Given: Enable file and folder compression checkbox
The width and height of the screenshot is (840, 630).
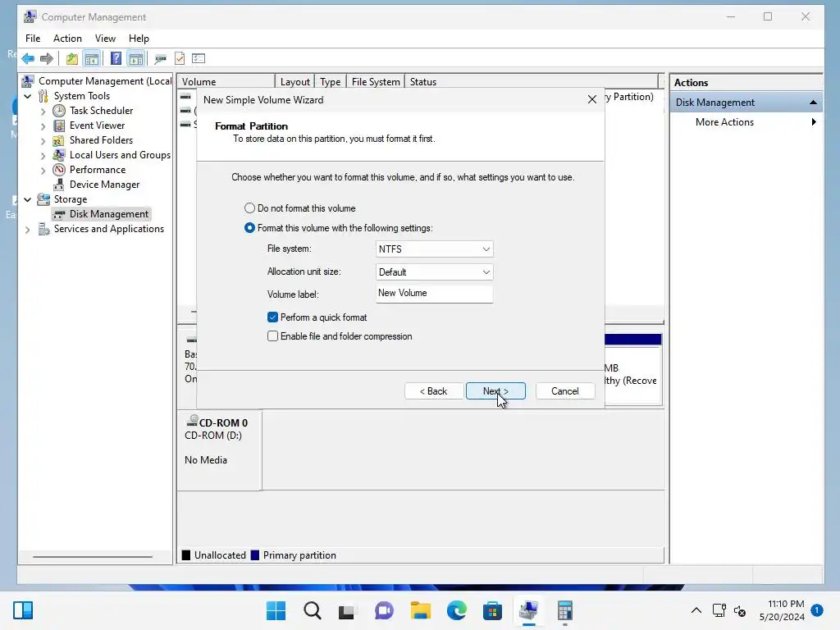Looking at the screenshot, I should [272, 336].
